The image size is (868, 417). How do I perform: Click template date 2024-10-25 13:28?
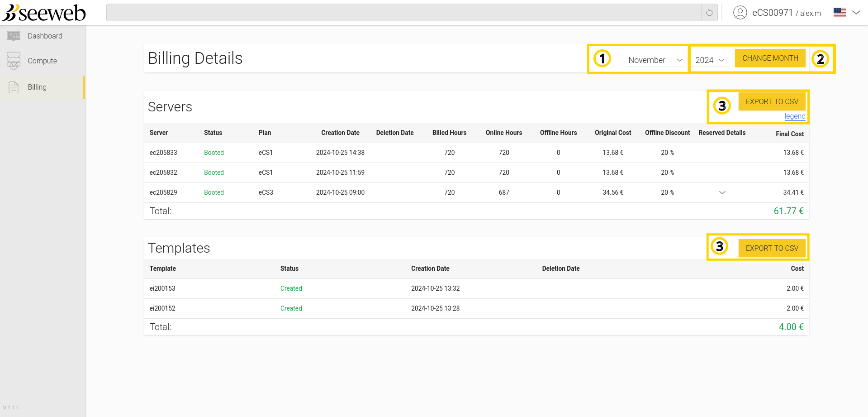click(435, 308)
